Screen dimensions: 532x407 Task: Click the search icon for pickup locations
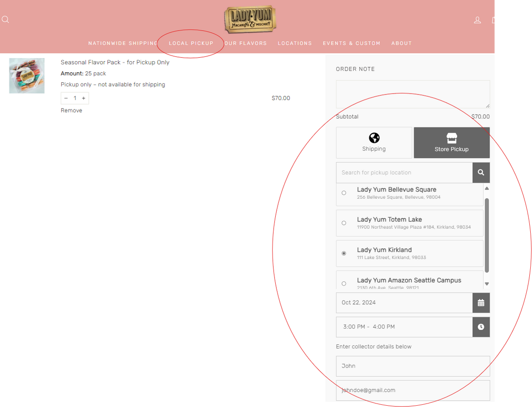(x=481, y=172)
